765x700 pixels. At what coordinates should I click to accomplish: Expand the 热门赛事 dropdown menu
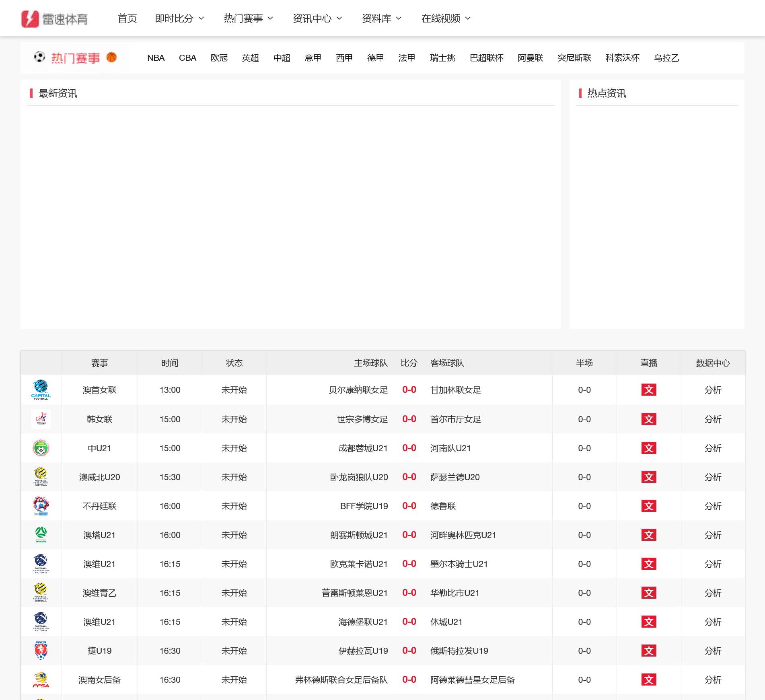point(248,18)
